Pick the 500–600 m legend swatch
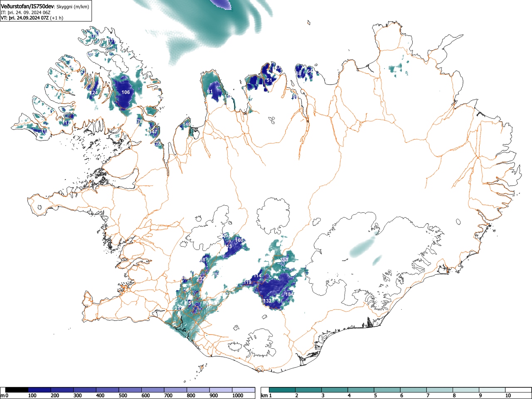Screen dimensions: 532x399 point(130,390)
